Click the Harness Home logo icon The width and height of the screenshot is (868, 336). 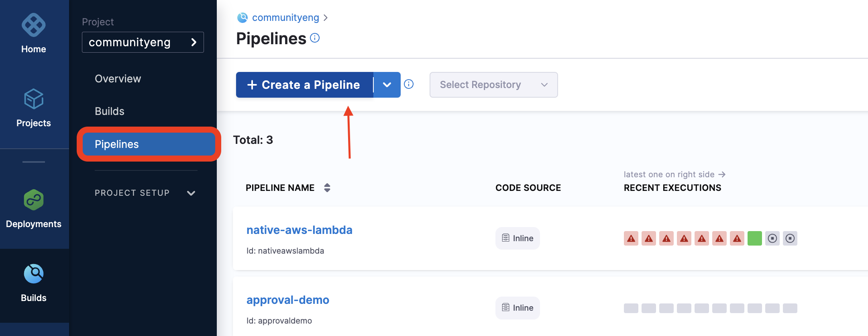[34, 25]
